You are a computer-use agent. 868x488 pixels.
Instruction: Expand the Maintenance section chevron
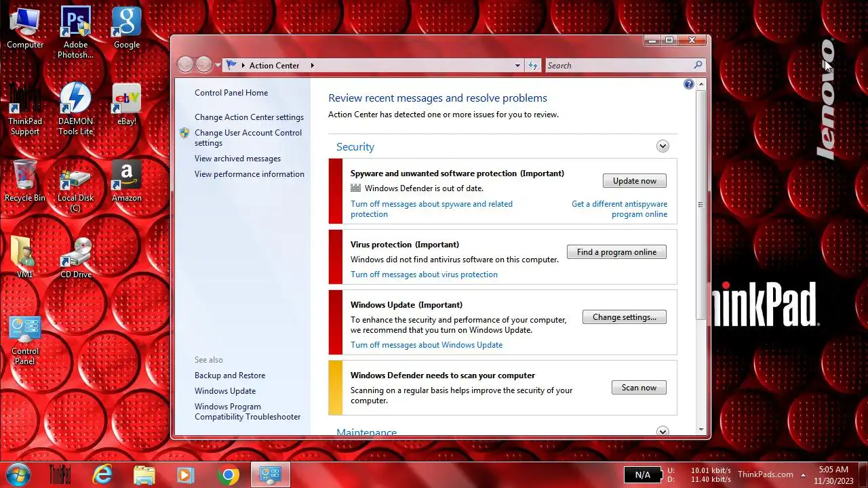pos(663,431)
